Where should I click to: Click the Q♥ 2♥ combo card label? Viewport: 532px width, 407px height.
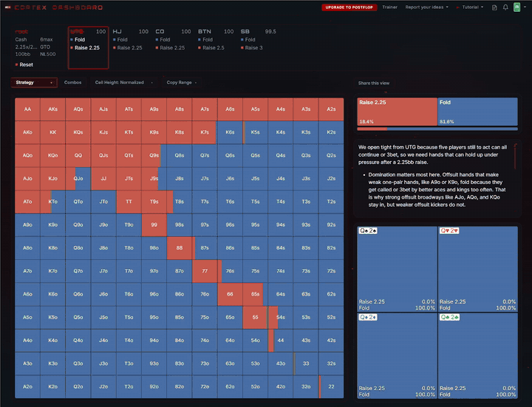[x=449, y=230]
